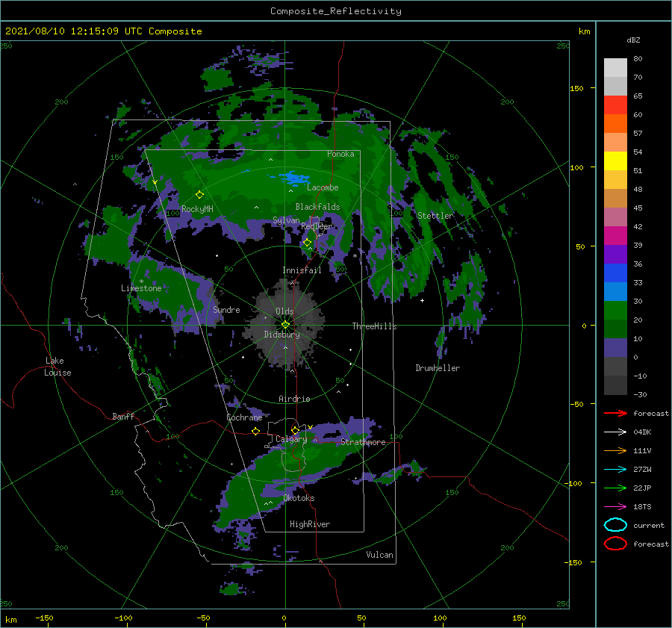Image resolution: width=672 pixels, height=628 pixels.
Task: Click the HighRiver label on map
Action: (x=309, y=524)
